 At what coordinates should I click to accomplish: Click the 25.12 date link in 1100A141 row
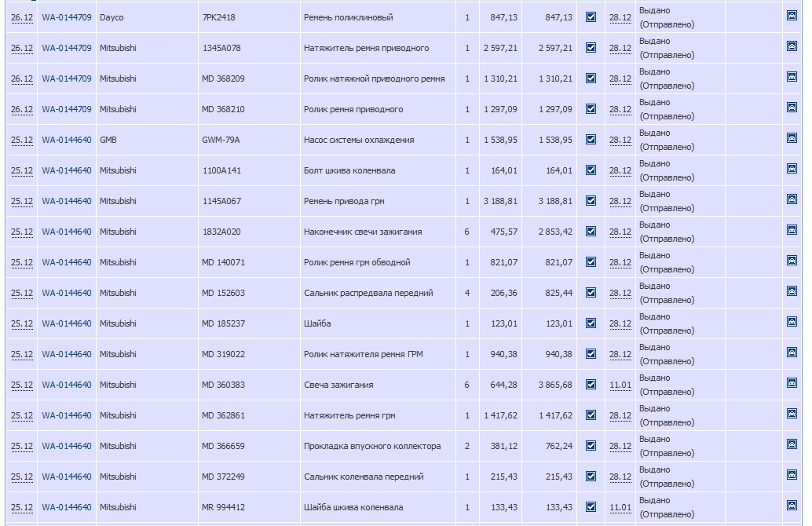click(22, 171)
